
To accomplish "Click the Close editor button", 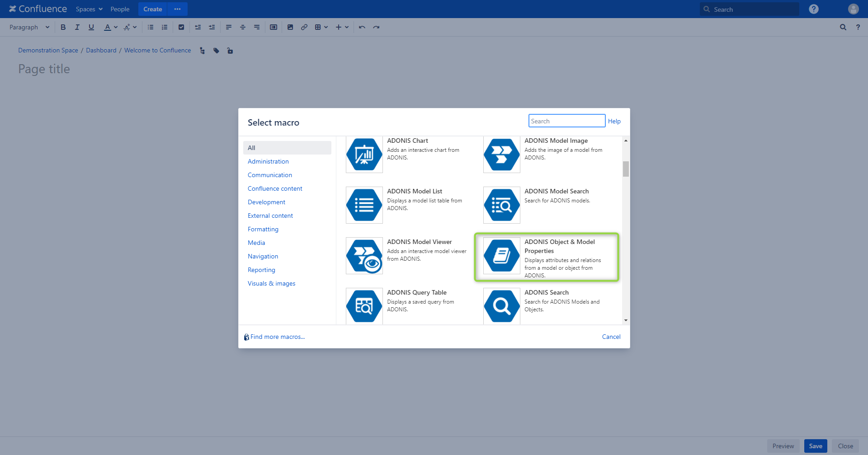I will (845, 446).
